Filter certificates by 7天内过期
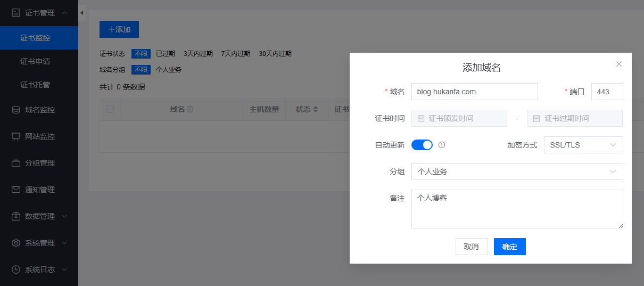The width and height of the screenshot is (644, 286). pyautogui.click(x=236, y=54)
